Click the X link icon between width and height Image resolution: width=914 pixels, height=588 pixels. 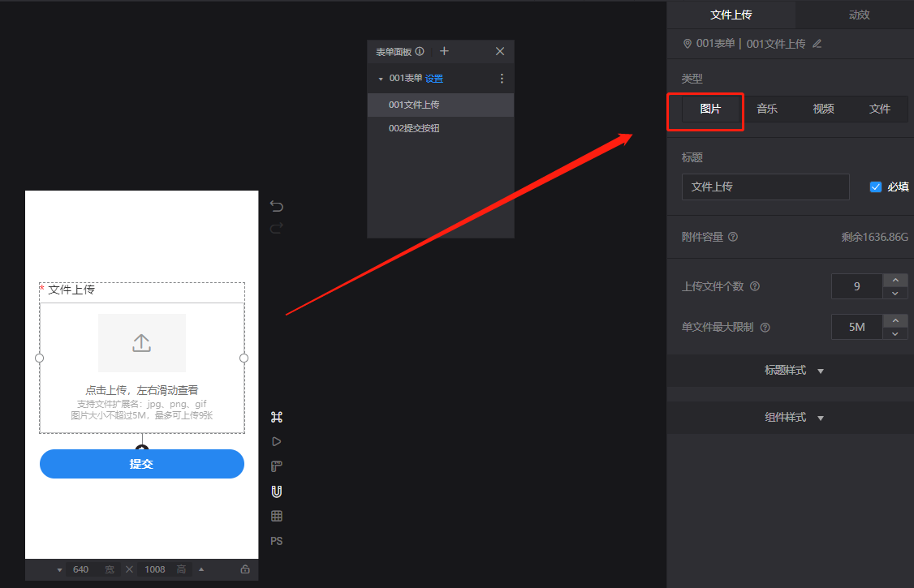(x=129, y=569)
